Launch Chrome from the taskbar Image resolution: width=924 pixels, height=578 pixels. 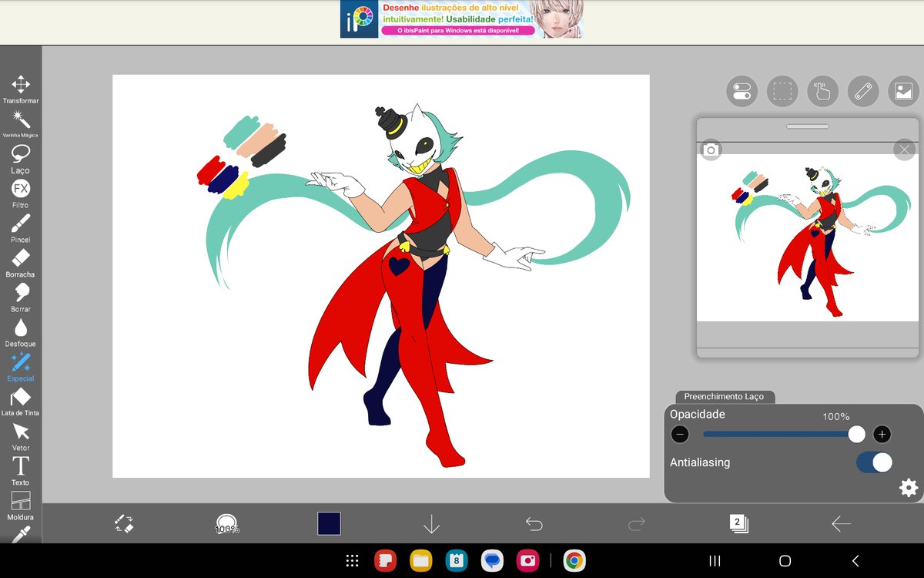coord(573,561)
